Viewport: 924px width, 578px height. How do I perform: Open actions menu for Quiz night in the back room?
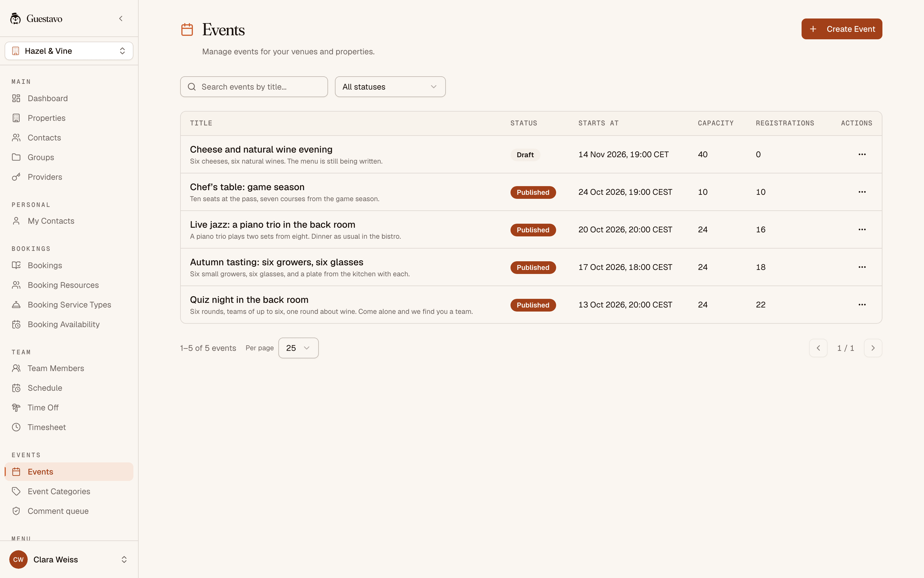click(x=862, y=305)
